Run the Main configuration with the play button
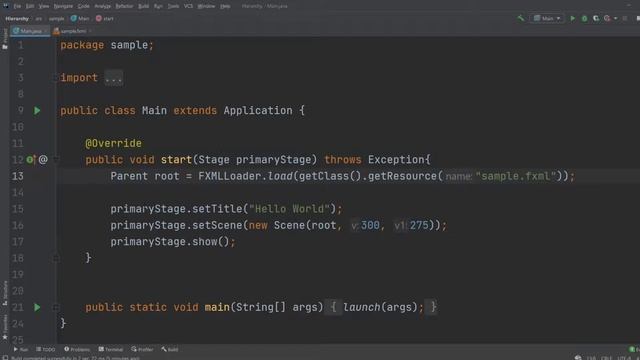640x360 pixels. pyautogui.click(x=573, y=18)
